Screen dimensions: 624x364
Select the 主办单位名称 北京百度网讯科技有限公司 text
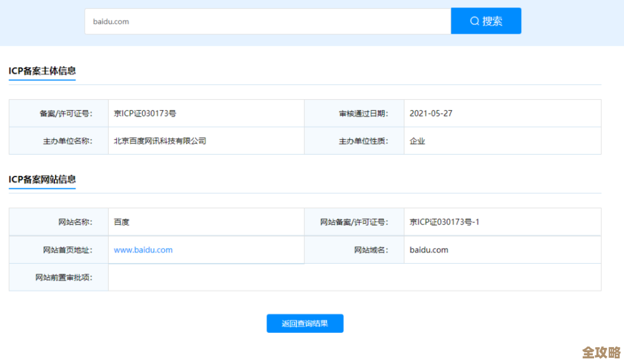159,141
